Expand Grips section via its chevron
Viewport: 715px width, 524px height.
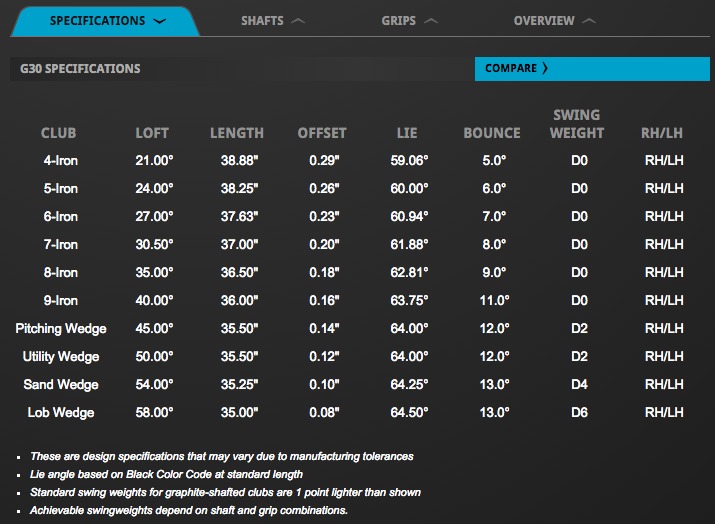[431, 21]
